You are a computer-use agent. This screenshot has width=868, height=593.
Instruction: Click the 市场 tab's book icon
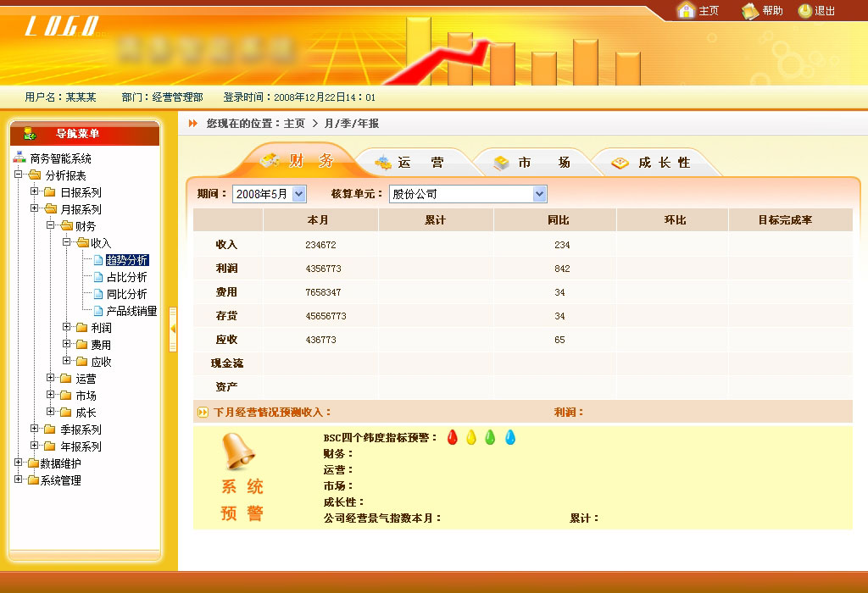pos(501,163)
